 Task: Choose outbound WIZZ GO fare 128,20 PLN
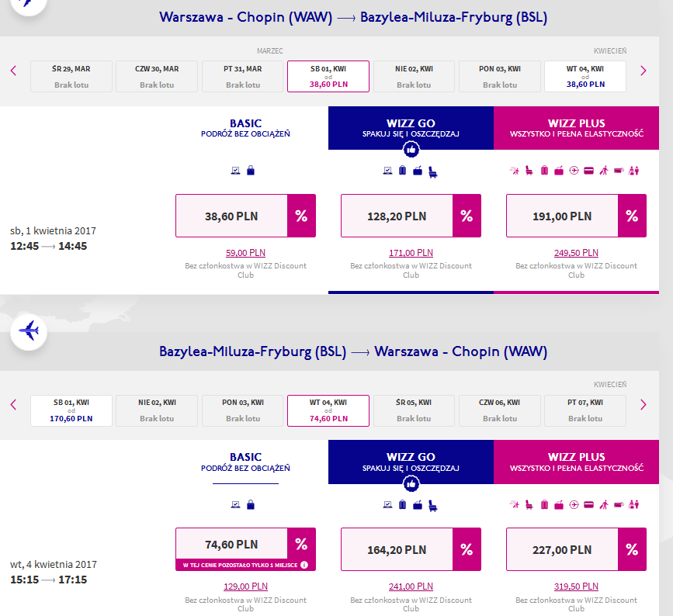[x=411, y=216]
